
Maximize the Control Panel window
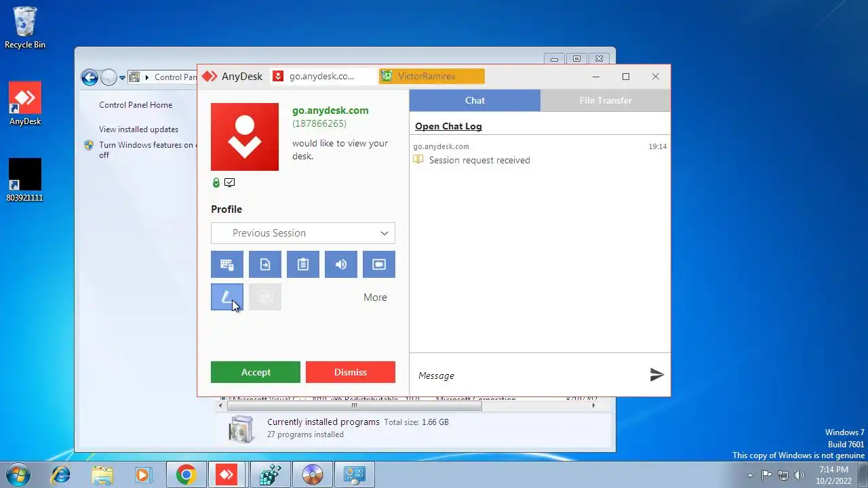[x=576, y=59]
